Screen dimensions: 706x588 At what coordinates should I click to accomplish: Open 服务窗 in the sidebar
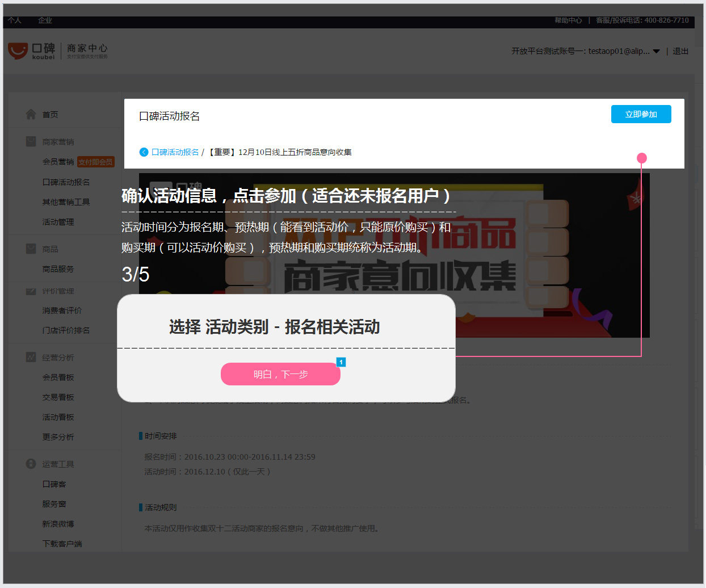coord(54,504)
